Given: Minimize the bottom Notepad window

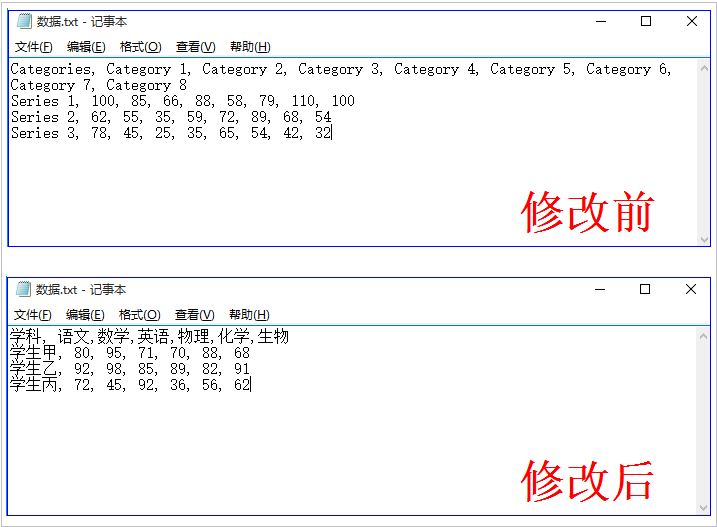Looking at the screenshot, I should pos(600,289).
